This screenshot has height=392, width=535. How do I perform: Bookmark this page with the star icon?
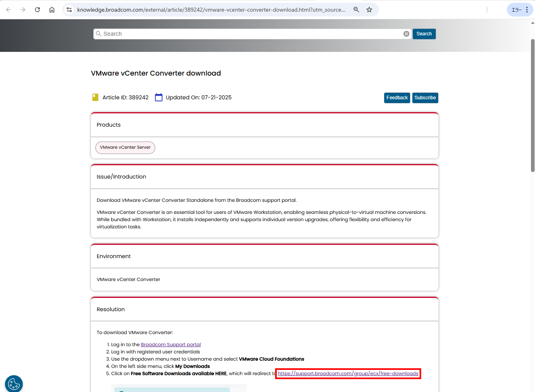click(369, 10)
